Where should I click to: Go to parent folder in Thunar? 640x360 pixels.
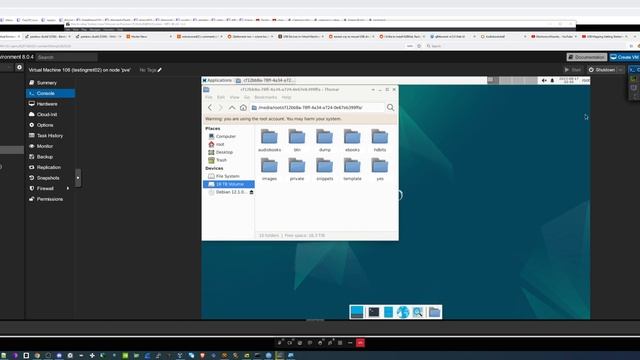click(232, 108)
